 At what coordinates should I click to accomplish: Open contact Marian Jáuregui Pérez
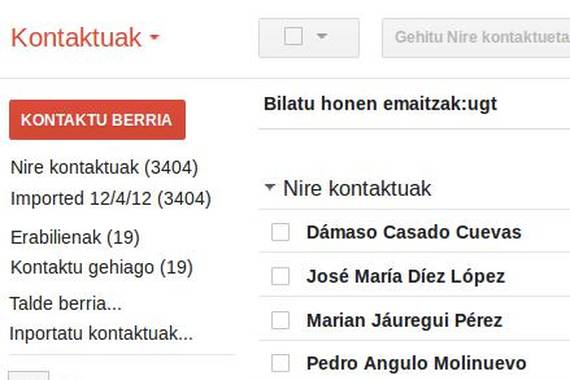point(404,320)
